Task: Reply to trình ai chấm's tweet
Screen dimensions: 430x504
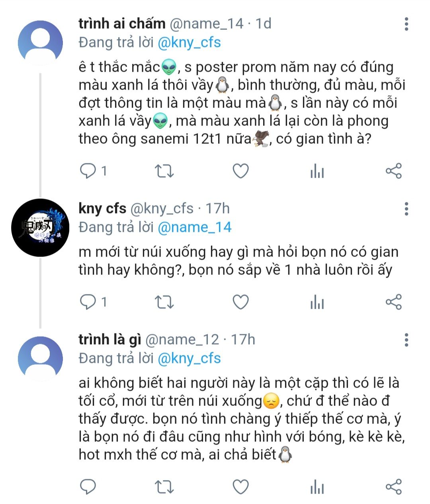Action: [x=88, y=171]
